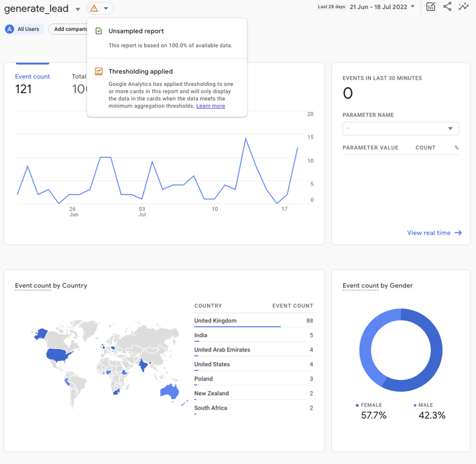Click the United States on the world map
476x464 pixels.
point(57,355)
